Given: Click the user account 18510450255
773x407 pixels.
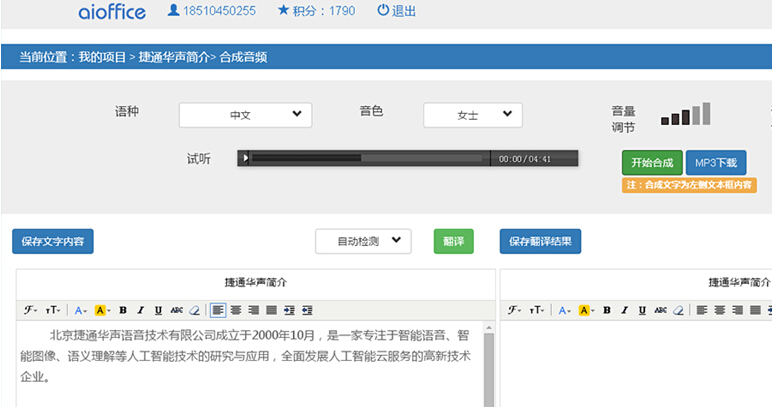Looking at the screenshot, I should click(212, 10).
